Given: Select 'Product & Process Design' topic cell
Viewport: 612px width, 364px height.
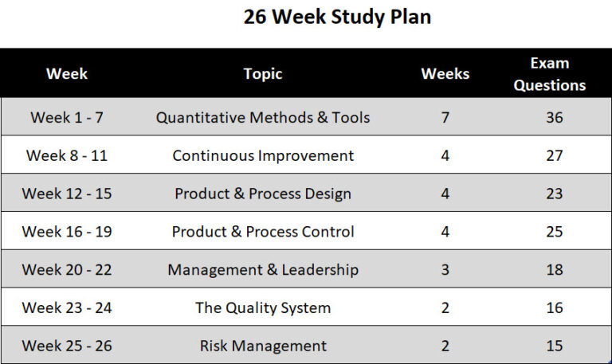Looking at the screenshot, I should click(x=263, y=194).
